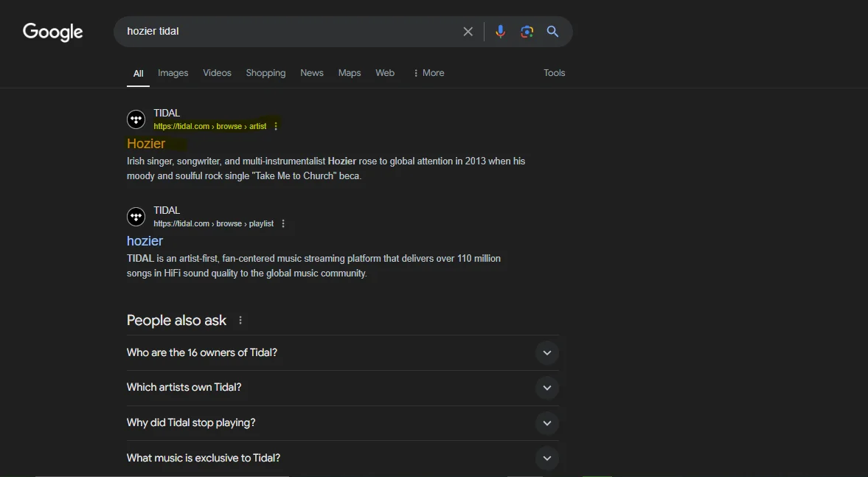Click the magnifying glass search button
This screenshot has width=868, height=477.
click(x=552, y=32)
